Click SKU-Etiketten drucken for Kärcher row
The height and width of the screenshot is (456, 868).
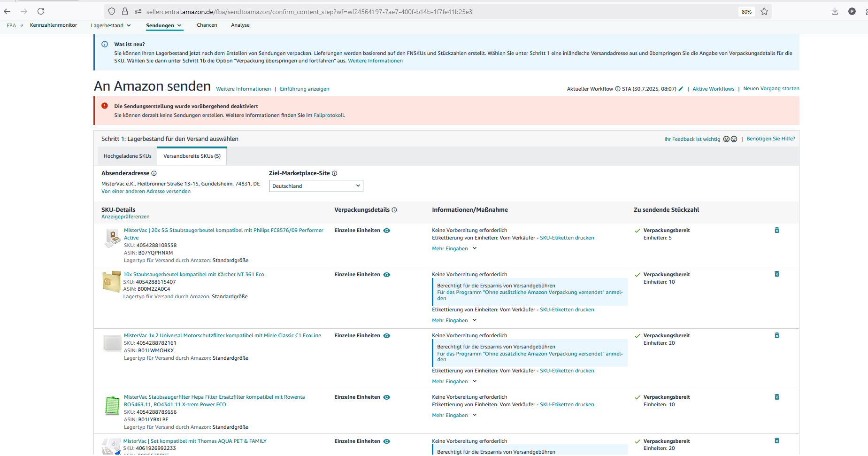pyautogui.click(x=567, y=310)
